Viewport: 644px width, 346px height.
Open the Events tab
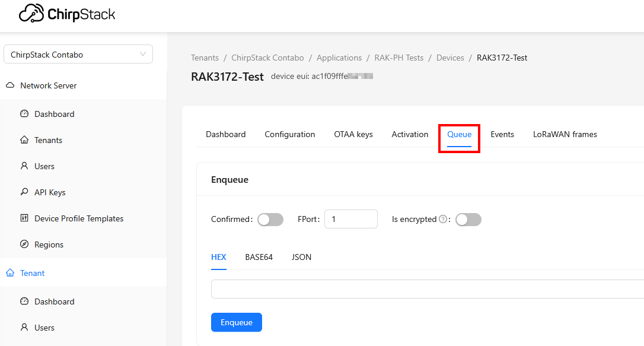(502, 134)
